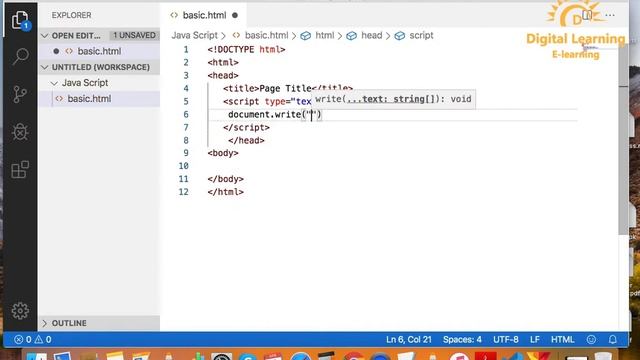Open the Extensions view

pyautogui.click(x=20, y=169)
